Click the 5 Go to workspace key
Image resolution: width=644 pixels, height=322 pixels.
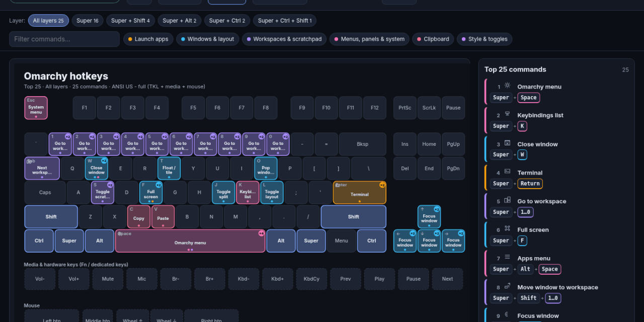(156, 144)
